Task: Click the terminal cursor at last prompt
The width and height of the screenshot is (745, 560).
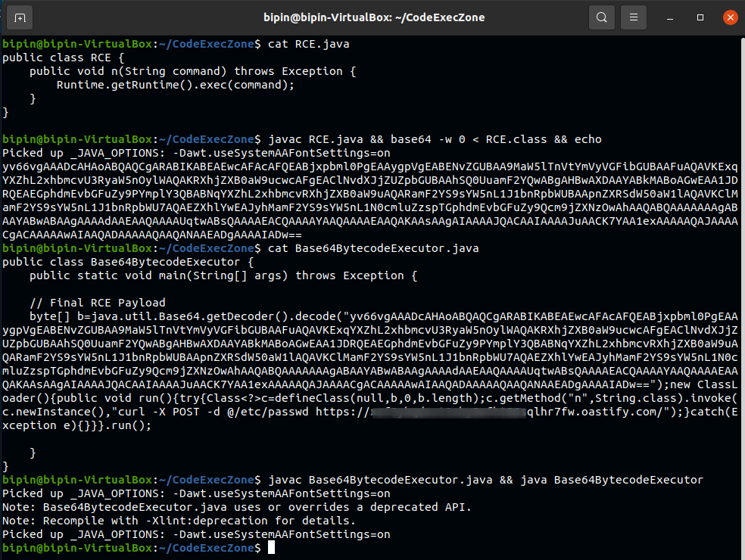Action: (x=271, y=547)
